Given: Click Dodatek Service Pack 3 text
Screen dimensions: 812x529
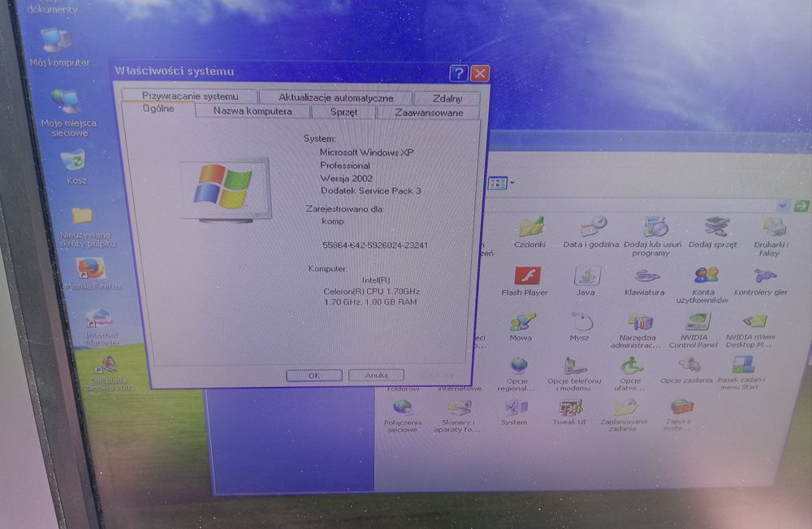Looking at the screenshot, I should (x=371, y=191).
